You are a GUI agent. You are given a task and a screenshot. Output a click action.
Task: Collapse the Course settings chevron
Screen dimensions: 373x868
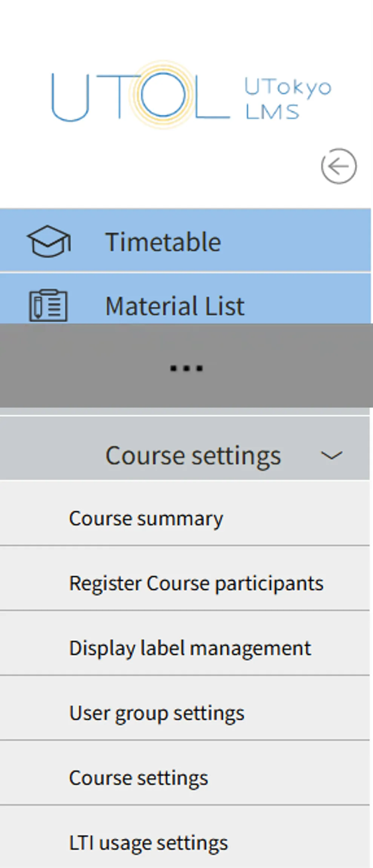(x=332, y=456)
